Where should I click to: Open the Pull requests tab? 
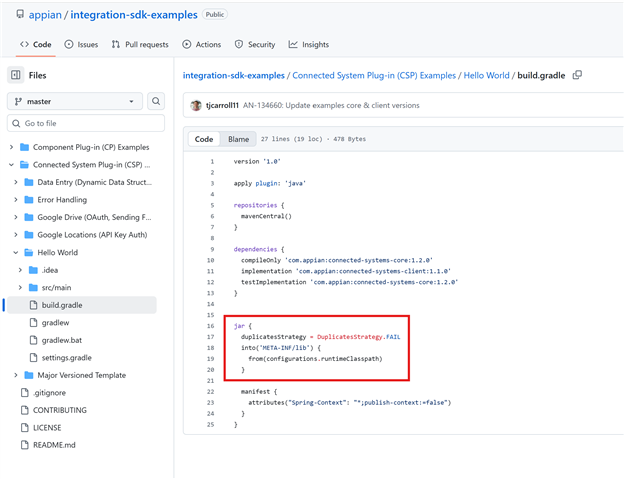pos(140,45)
